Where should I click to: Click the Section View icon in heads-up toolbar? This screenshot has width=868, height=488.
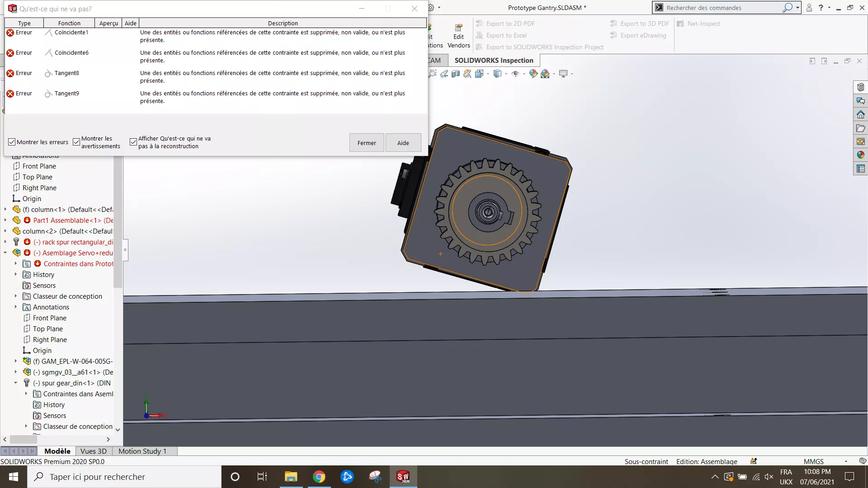tap(456, 74)
